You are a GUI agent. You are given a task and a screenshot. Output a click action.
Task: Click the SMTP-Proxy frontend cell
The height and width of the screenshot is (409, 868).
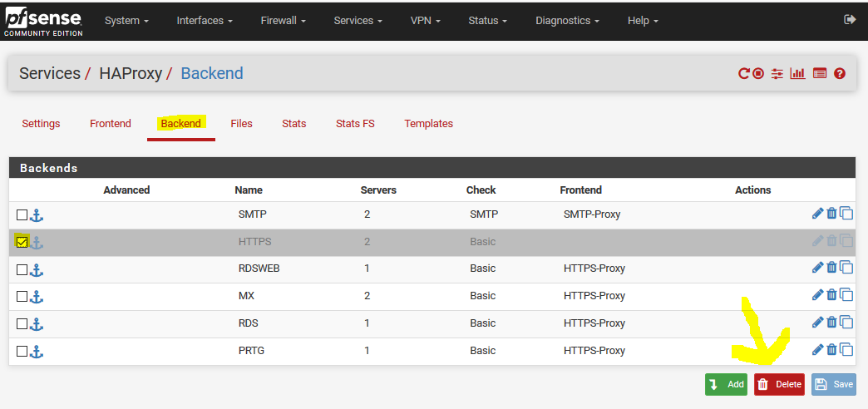click(x=592, y=214)
